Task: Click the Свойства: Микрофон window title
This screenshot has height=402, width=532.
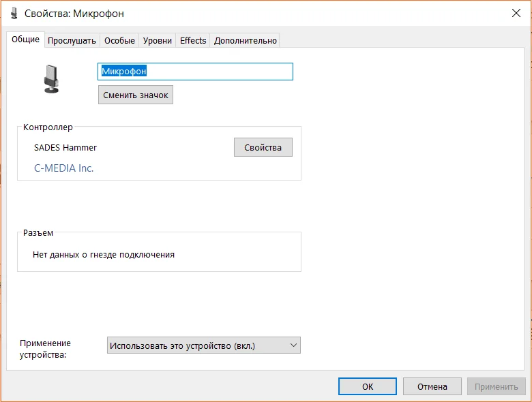Action: (x=74, y=14)
